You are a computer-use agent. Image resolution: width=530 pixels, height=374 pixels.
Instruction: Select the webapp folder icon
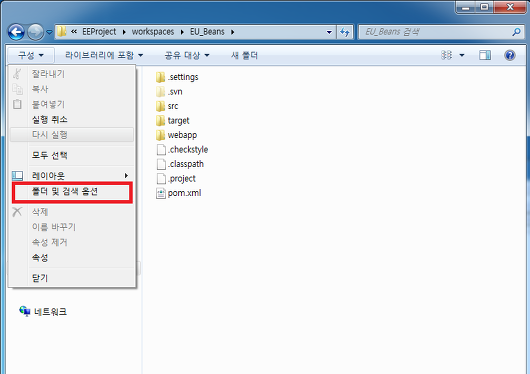pos(161,135)
